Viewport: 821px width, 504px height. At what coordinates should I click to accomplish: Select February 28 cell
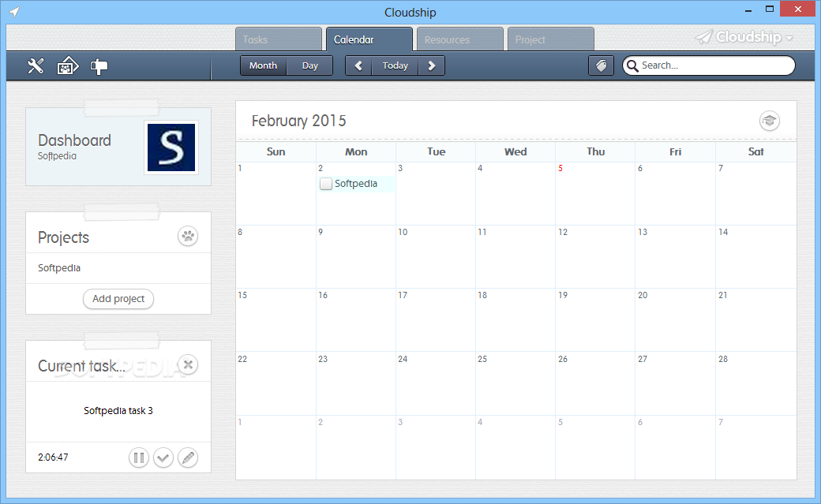coord(755,383)
